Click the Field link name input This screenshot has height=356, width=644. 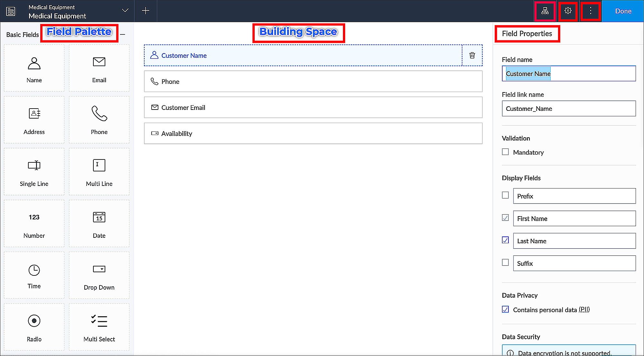pyautogui.click(x=568, y=109)
